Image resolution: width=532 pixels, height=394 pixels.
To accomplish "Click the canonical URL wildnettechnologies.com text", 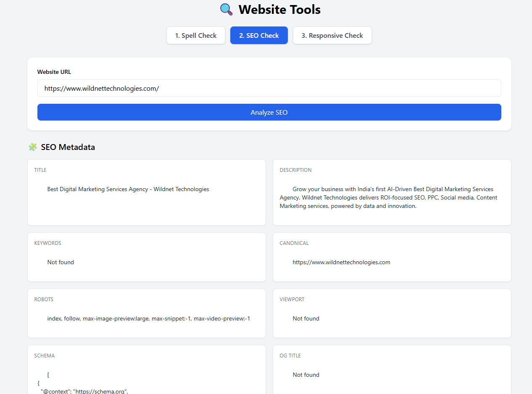I will [341, 262].
